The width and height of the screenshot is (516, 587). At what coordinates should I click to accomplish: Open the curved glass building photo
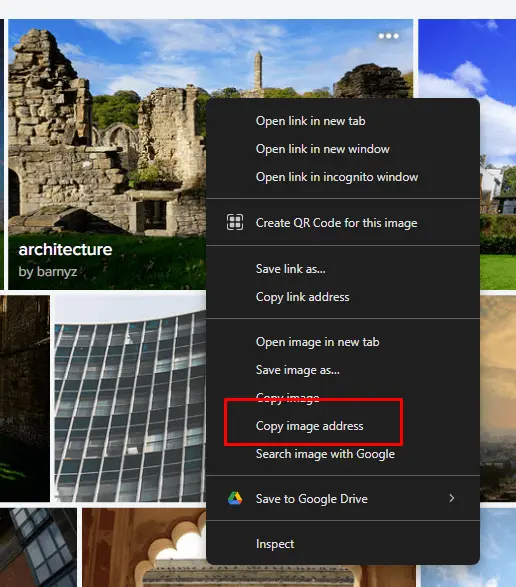pyautogui.click(x=130, y=399)
